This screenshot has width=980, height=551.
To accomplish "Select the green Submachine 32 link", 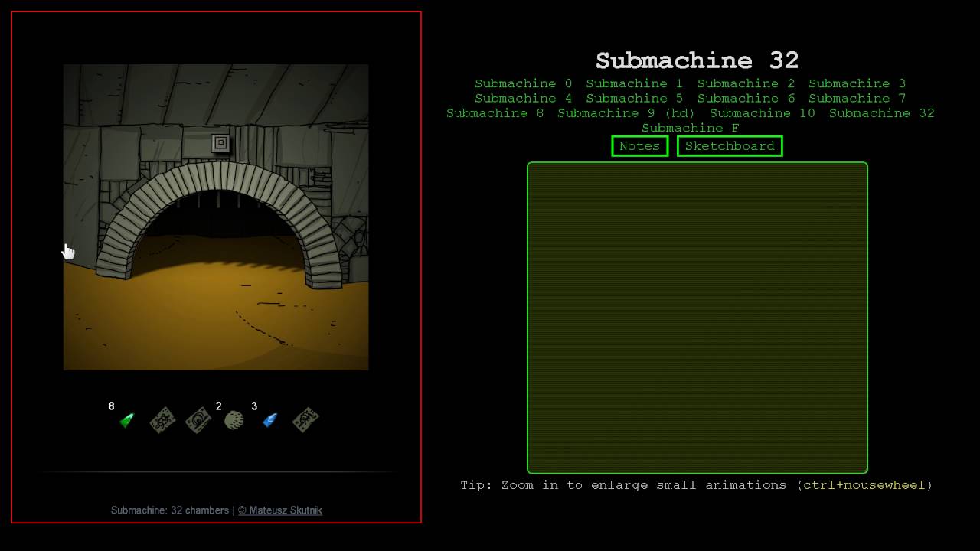I will tap(881, 112).
